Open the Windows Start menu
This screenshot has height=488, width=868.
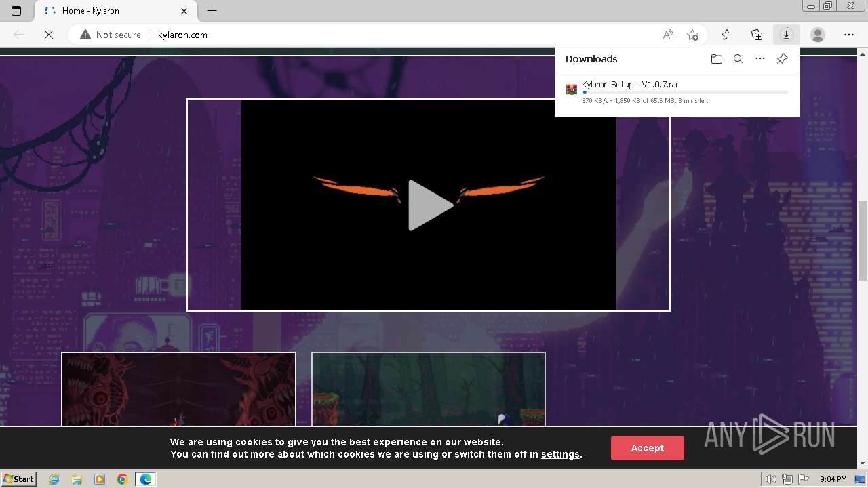pyautogui.click(x=18, y=479)
